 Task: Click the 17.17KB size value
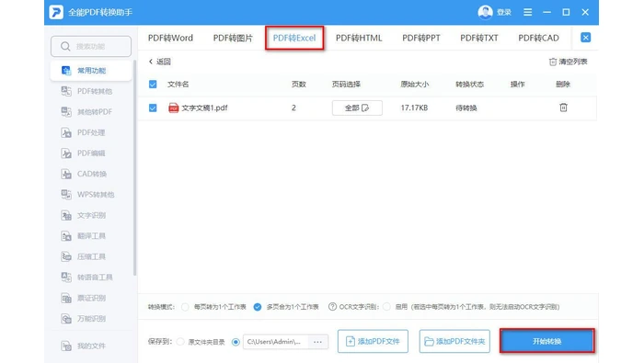[x=414, y=108]
